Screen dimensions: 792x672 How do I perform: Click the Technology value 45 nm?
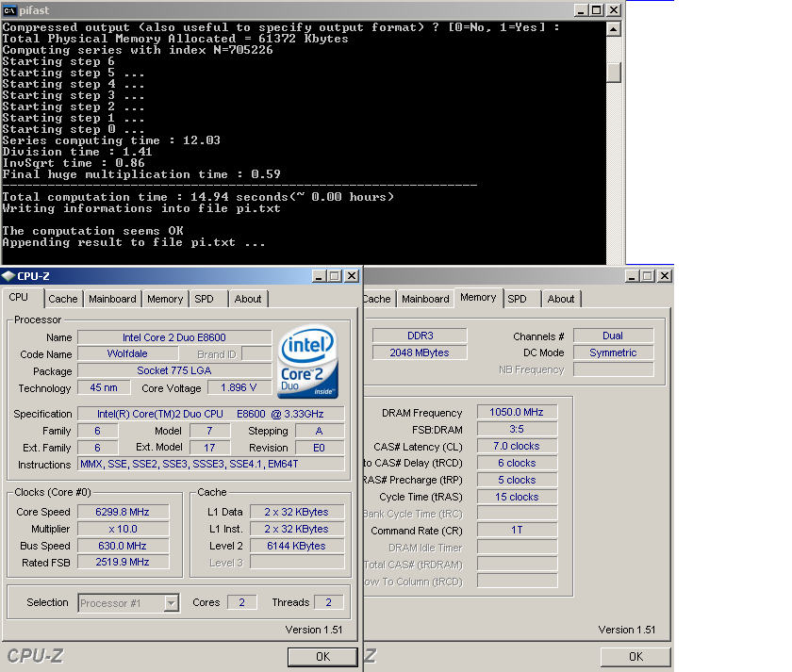tap(104, 387)
